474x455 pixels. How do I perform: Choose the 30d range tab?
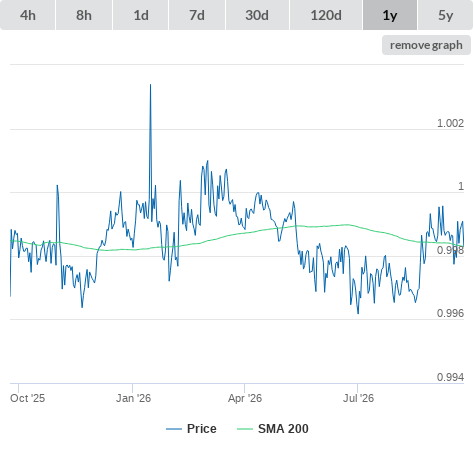pyautogui.click(x=257, y=15)
